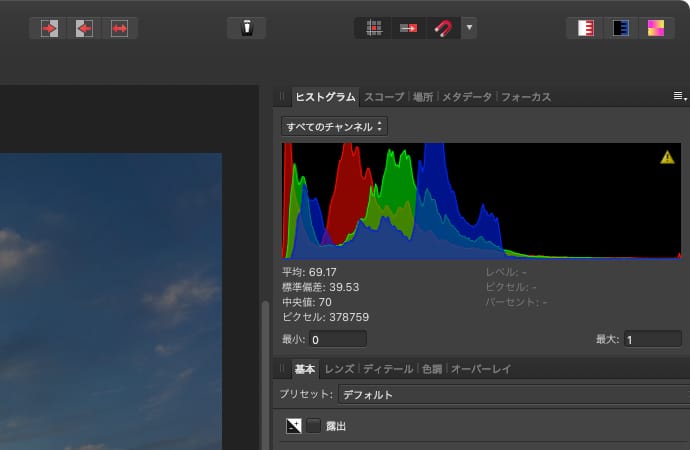690x450 pixels.
Task: Open snapping options dropdown arrow
Action: pos(469,28)
